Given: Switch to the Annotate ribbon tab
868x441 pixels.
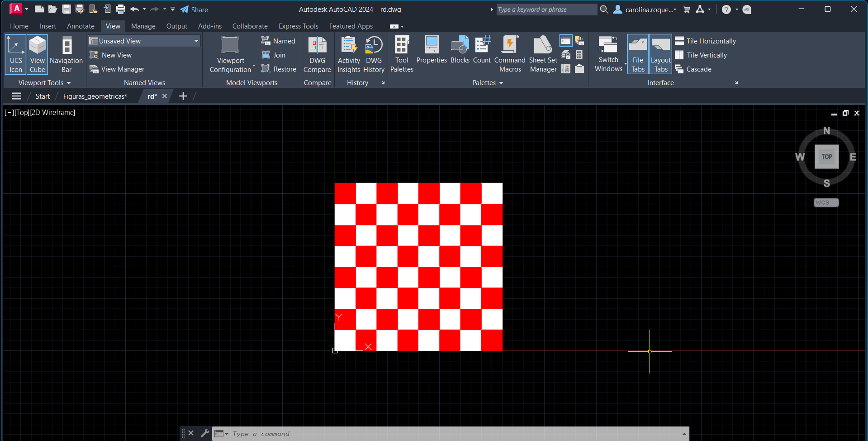Looking at the screenshot, I should point(81,26).
